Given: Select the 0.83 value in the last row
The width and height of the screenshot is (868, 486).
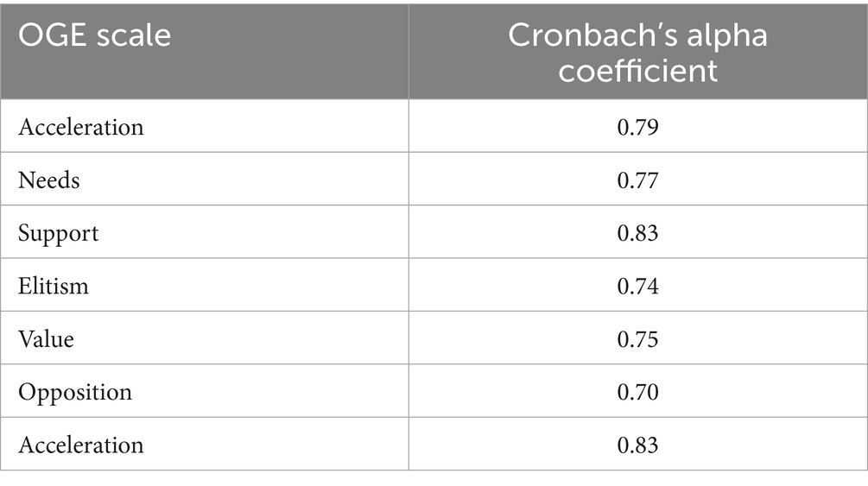Looking at the screenshot, I should click(x=637, y=445).
